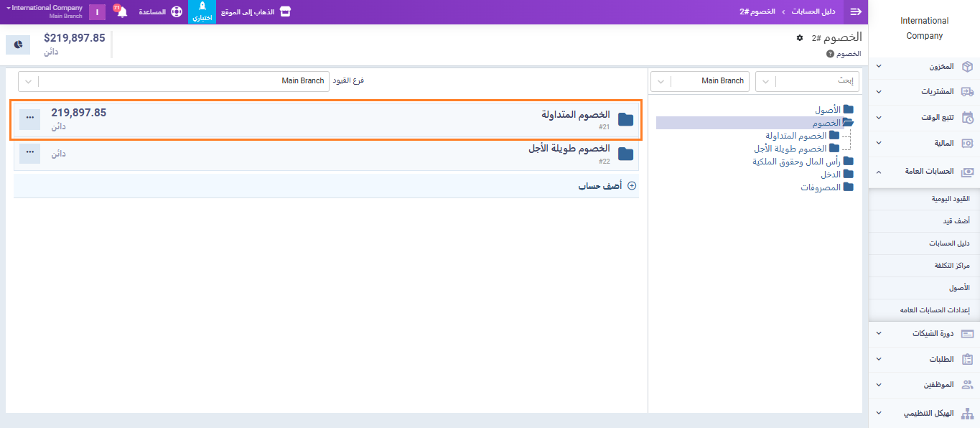Open the فرع القيود Main Branch dropdown
The image size is (980, 428).
point(174,81)
